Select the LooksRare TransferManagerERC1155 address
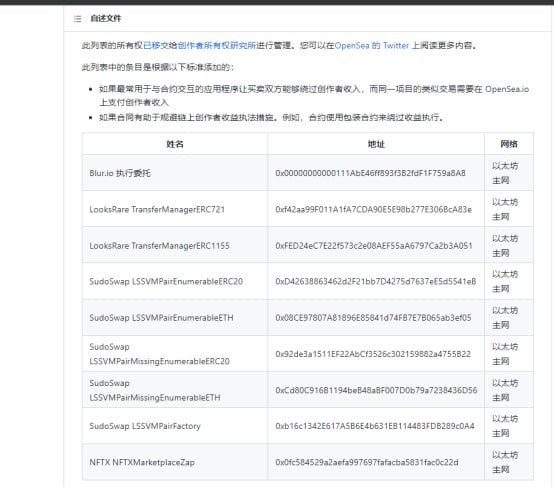The image size is (554, 487). click(x=374, y=246)
